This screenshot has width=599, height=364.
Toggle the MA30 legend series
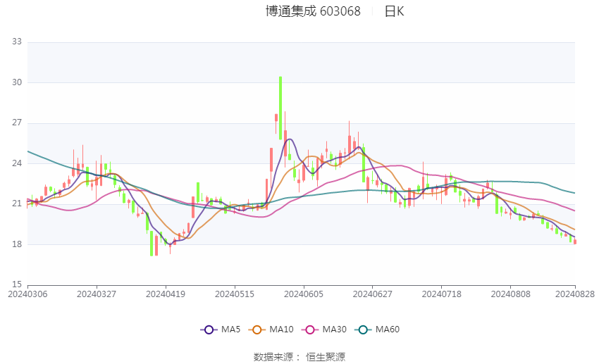click(x=324, y=330)
